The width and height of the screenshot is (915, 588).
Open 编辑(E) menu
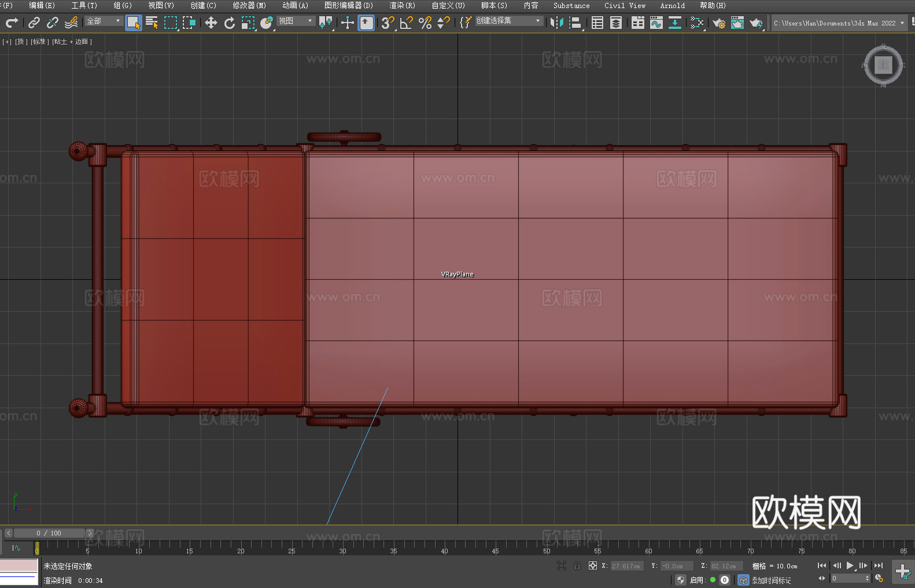[x=42, y=5]
